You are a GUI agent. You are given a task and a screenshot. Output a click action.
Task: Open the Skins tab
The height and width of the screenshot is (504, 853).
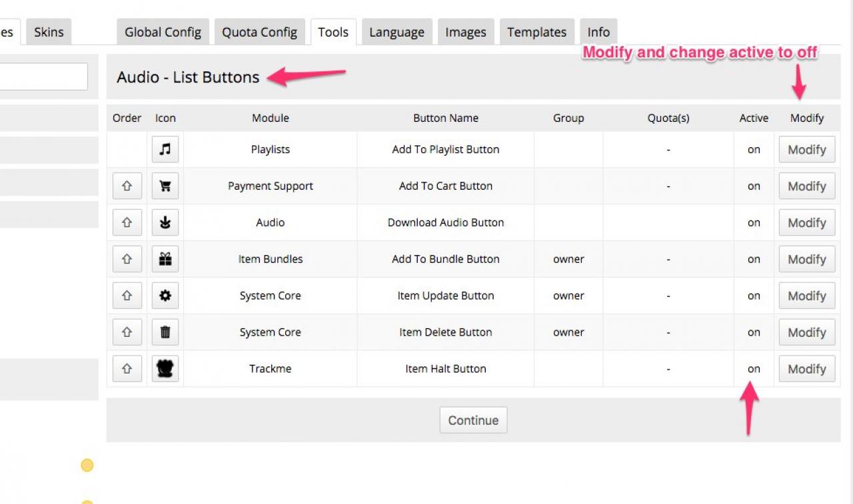coord(49,32)
